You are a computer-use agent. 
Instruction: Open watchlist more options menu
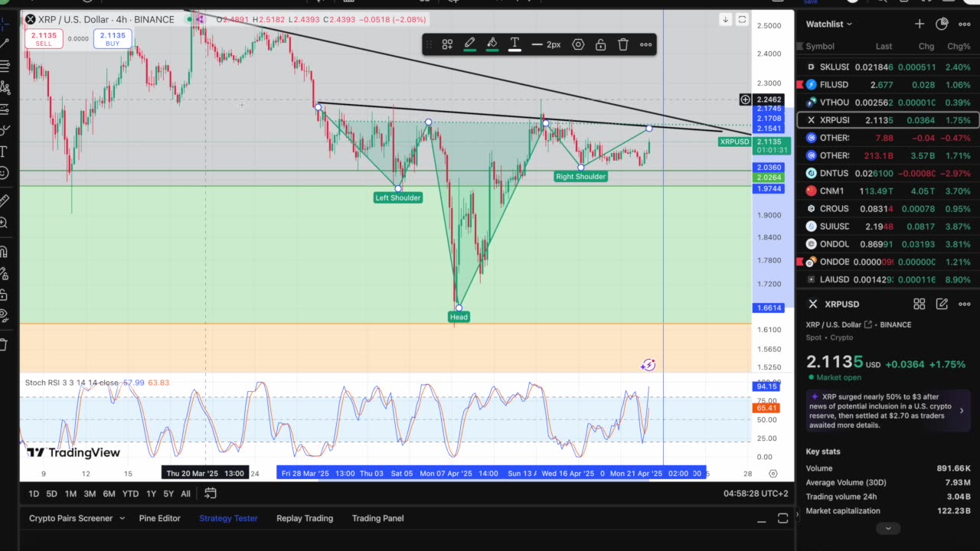pyautogui.click(x=965, y=24)
